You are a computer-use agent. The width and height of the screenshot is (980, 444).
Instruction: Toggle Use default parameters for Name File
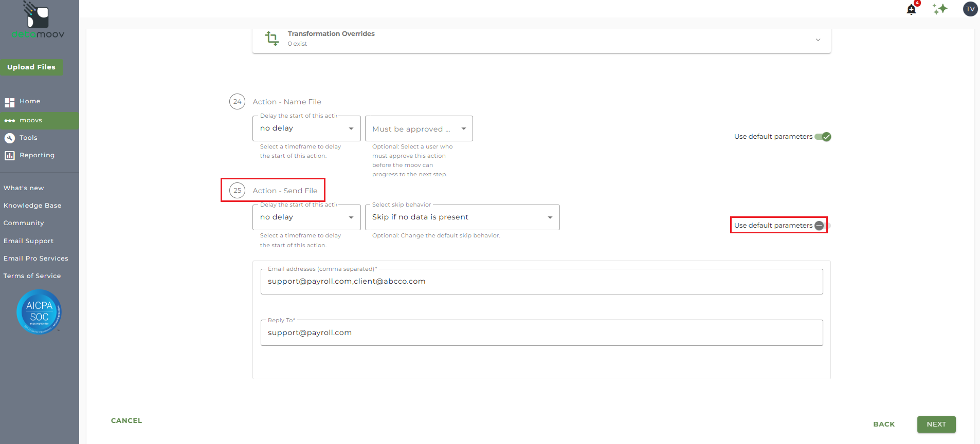pos(823,137)
